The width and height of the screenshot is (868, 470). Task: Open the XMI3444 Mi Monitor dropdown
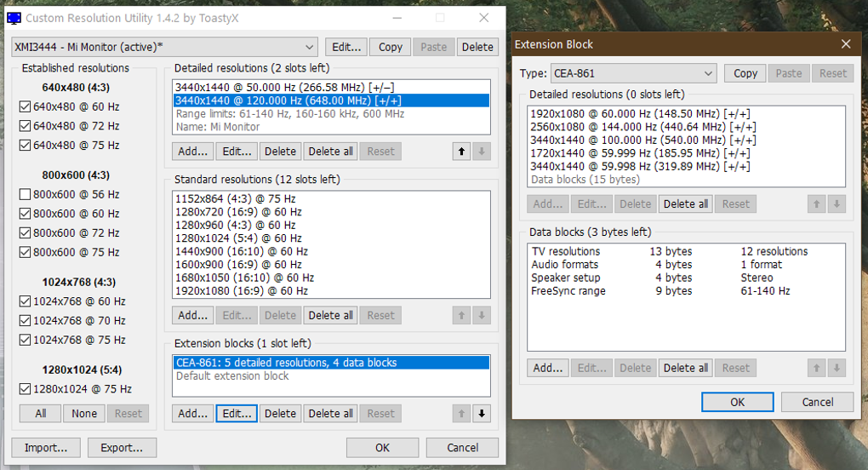tap(164, 47)
